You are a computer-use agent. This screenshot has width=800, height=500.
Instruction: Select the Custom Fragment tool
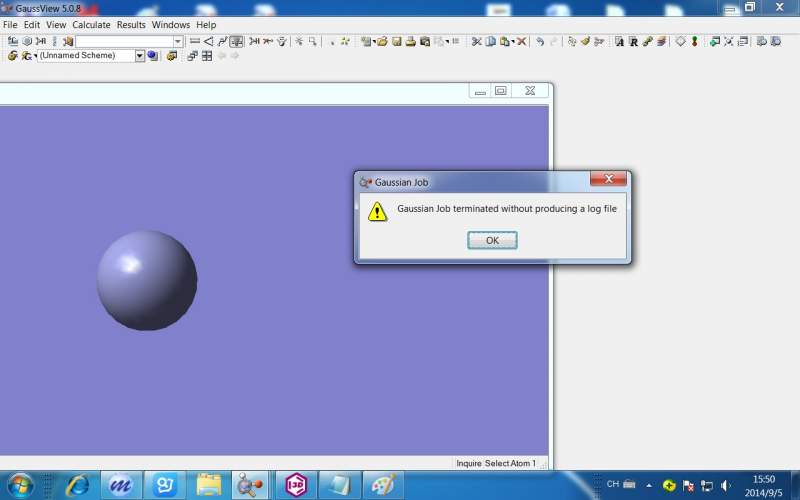click(x=68, y=41)
